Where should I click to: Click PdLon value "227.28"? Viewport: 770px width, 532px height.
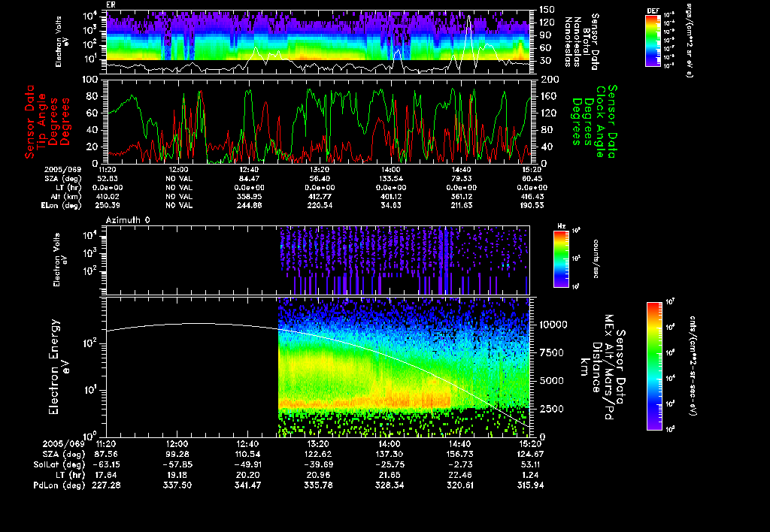pos(106,485)
